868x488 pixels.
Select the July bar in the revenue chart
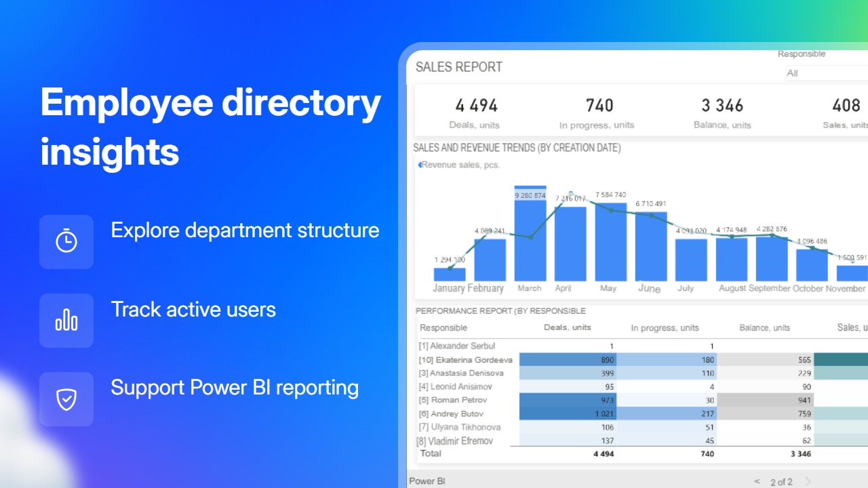[x=691, y=260]
